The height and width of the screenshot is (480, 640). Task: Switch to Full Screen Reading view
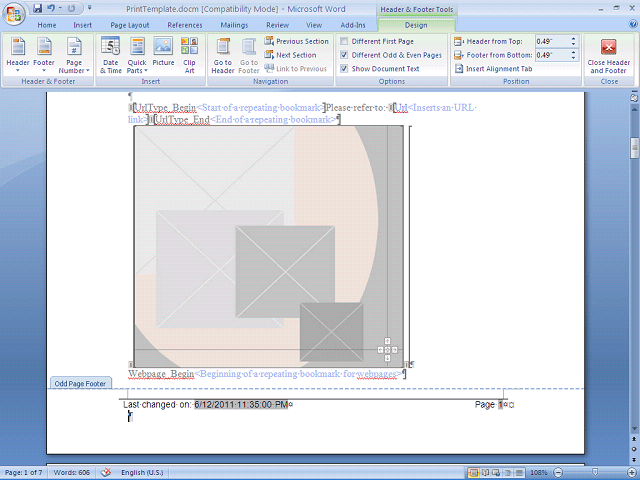(x=485, y=473)
